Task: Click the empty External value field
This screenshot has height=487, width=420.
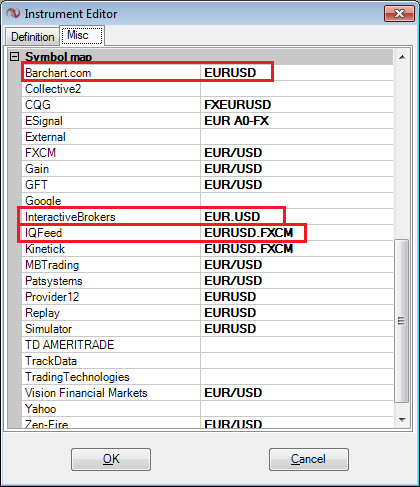Action: (297, 137)
